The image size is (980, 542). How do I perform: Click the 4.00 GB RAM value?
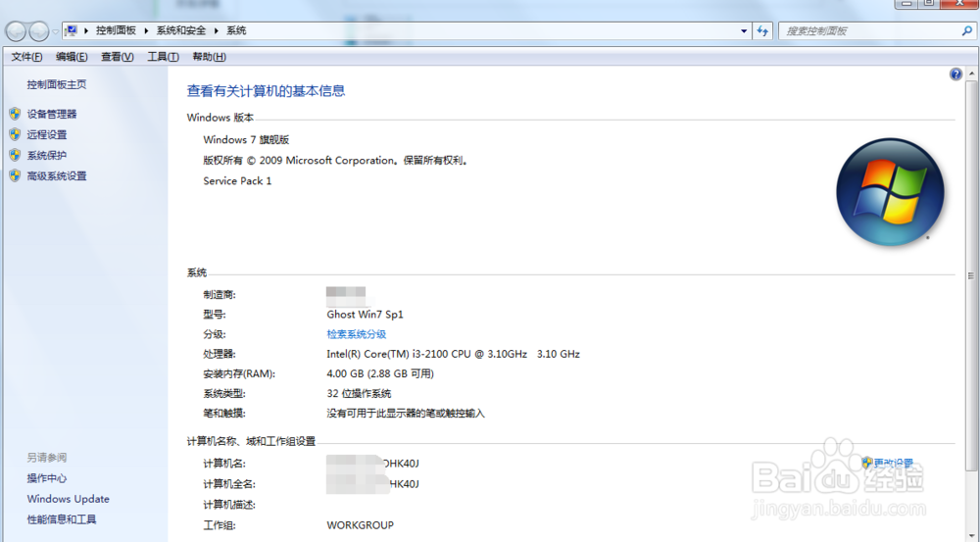[380, 373]
